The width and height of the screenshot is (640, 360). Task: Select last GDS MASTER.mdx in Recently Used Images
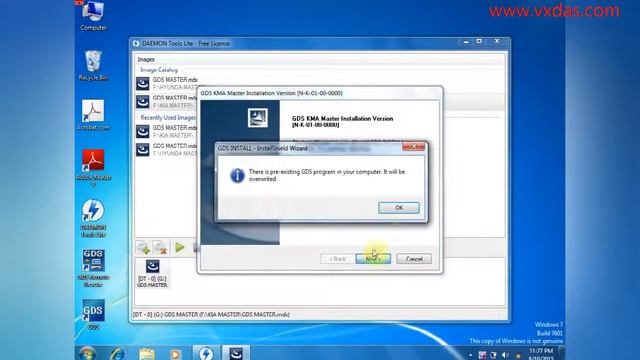tap(167, 149)
